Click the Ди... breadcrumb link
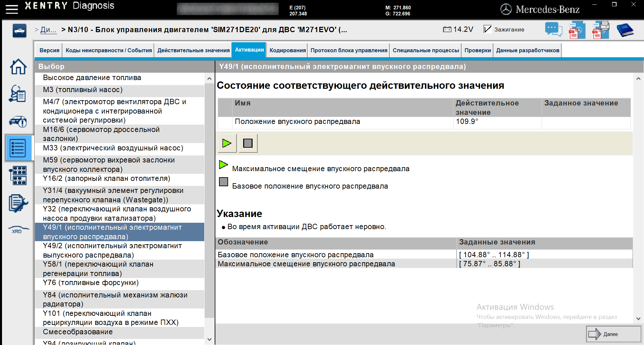Image resolution: width=644 pixels, height=345 pixels. (x=48, y=29)
